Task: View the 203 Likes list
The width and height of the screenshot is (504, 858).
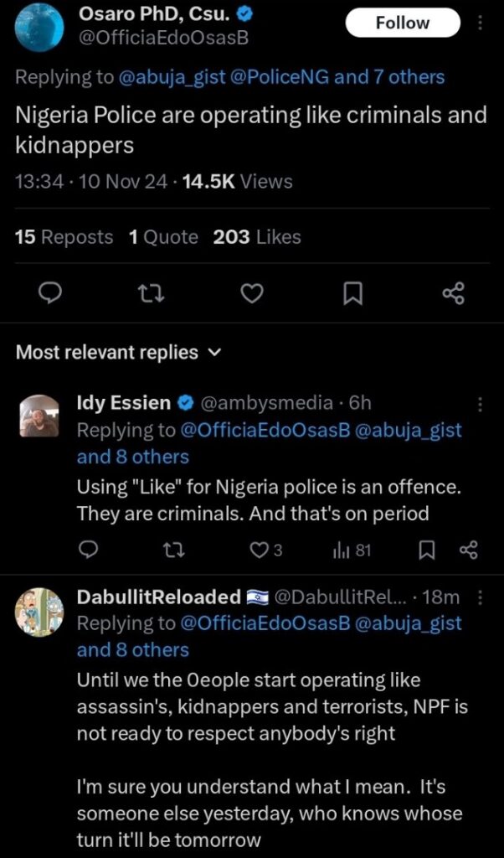Action: point(257,237)
